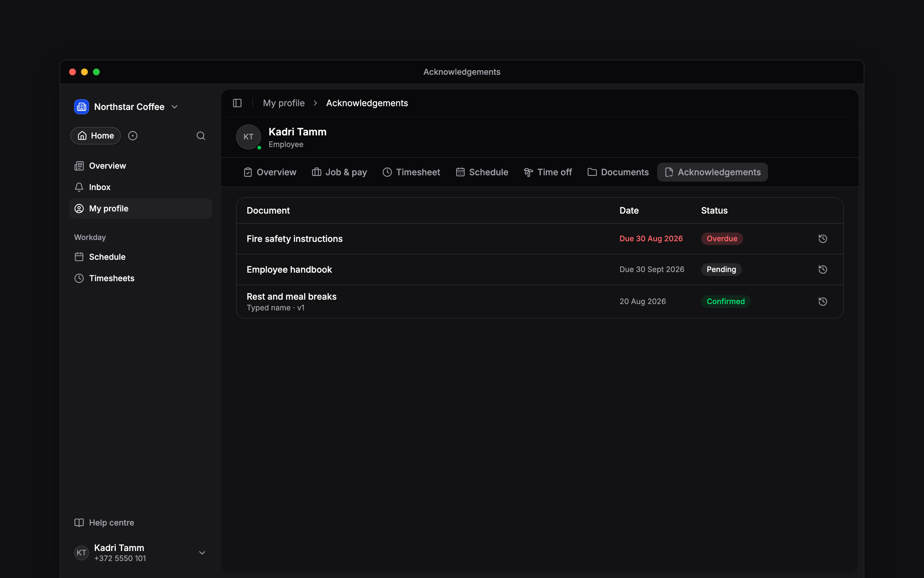Open the Help centre
Image resolution: width=924 pixels, height=578 pixels.
click(x=141, y=523)
